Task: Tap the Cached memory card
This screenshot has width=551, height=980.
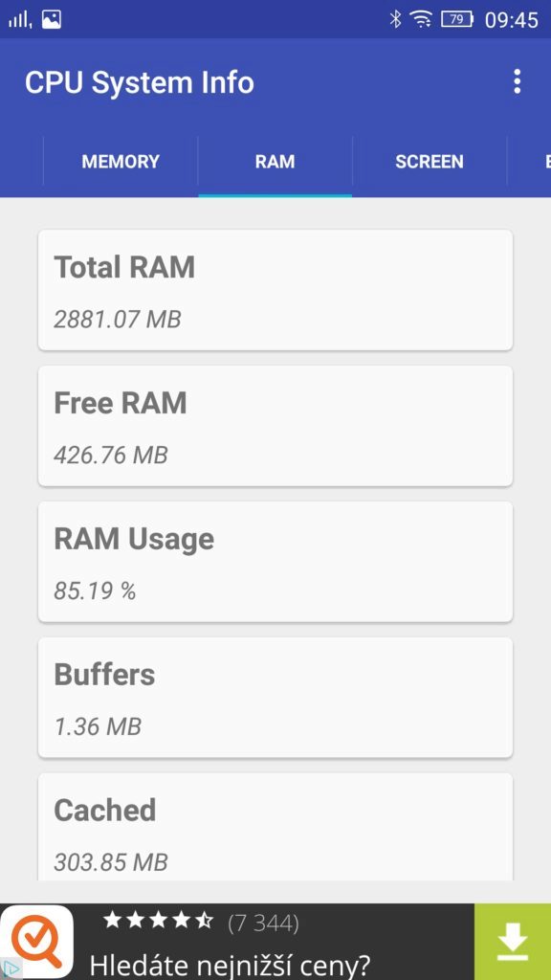Action: [x=275, y=827]
